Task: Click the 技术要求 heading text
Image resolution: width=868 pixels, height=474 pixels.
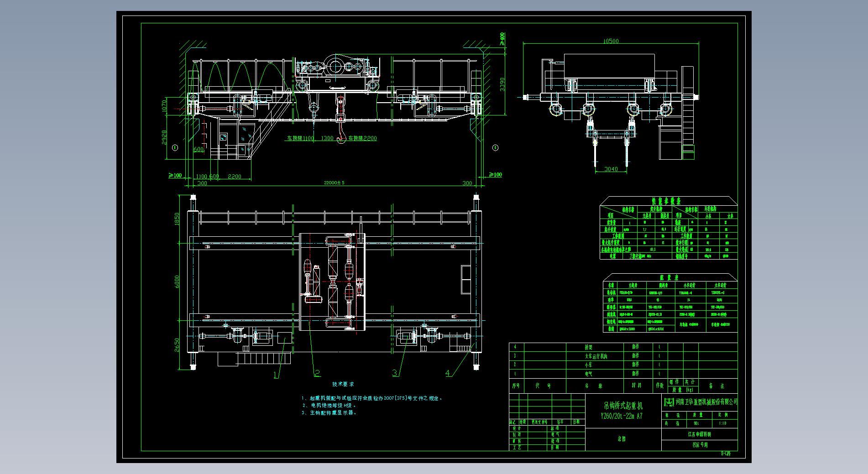Action: point(343,385)
